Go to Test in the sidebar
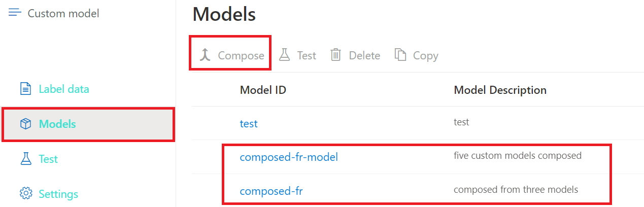 [48, 159]
